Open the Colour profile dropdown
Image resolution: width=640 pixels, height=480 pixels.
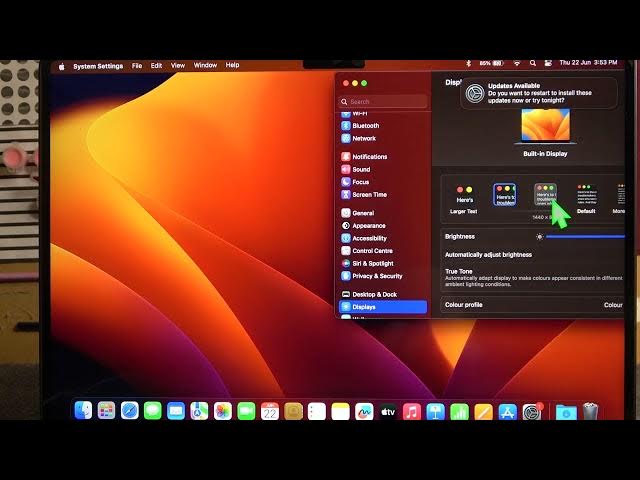click(x=613, y=305)
